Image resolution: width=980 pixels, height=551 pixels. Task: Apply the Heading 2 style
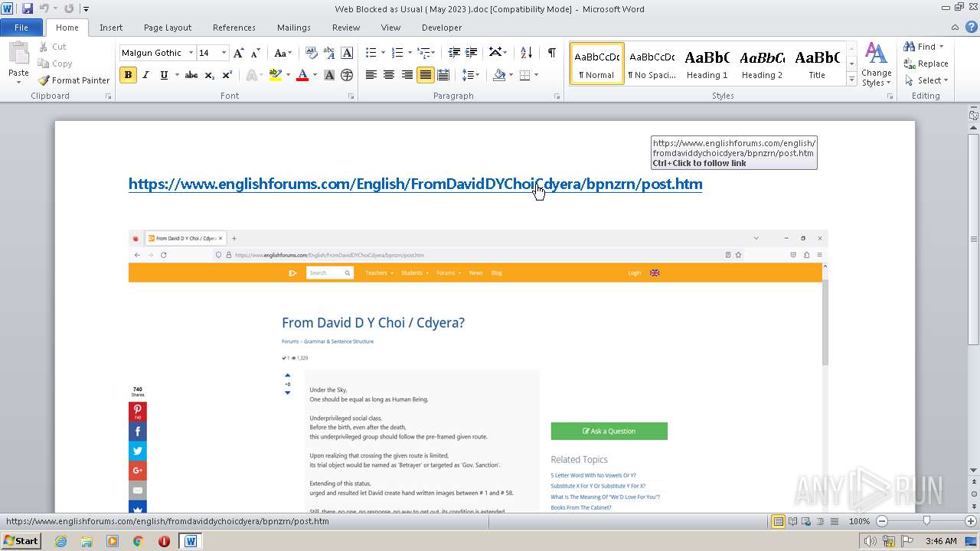point(762,64)
